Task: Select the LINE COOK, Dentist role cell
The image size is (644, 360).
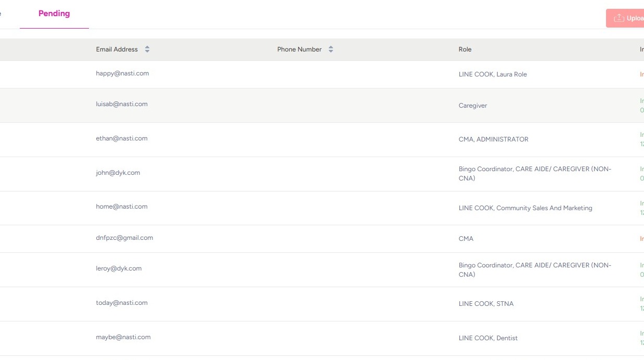Action: point(488,338)
